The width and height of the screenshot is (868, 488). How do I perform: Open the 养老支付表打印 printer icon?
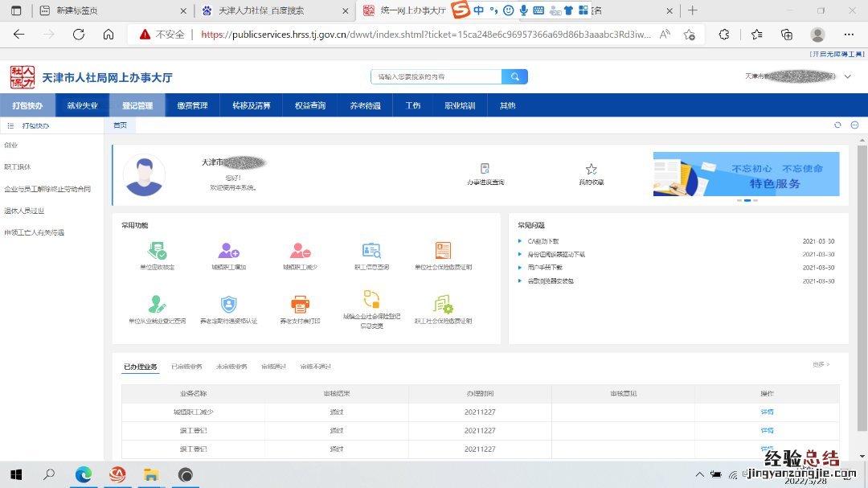pyautogui.click(x=300, y=305)
